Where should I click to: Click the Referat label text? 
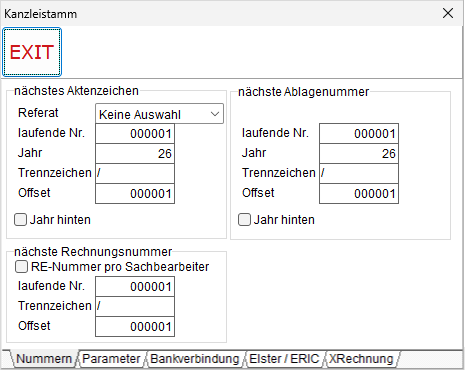click(x=38, y=113)
